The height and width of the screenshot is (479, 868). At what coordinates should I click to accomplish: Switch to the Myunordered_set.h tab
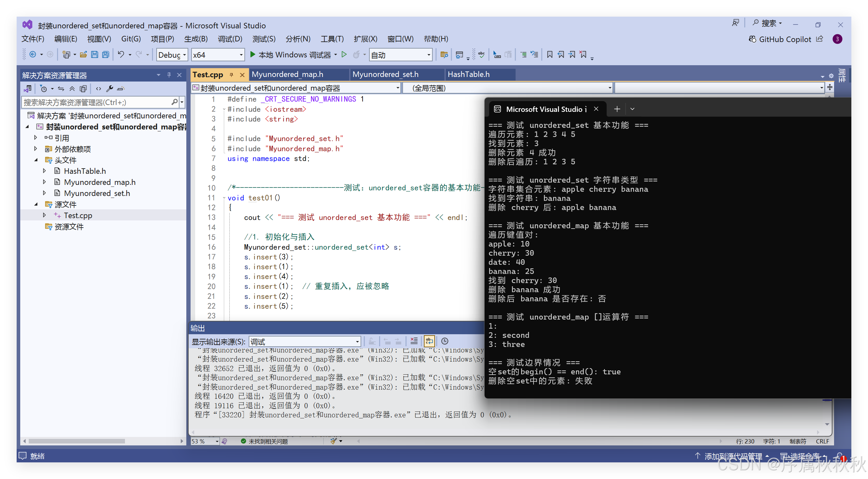(x=385, y=74)
